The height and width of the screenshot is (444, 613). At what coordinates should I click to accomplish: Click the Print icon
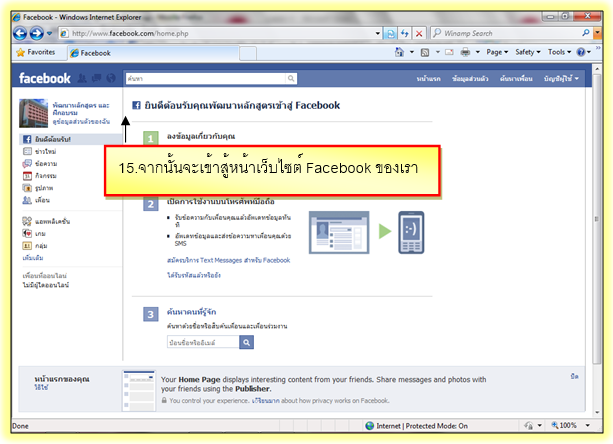[465, 52]
